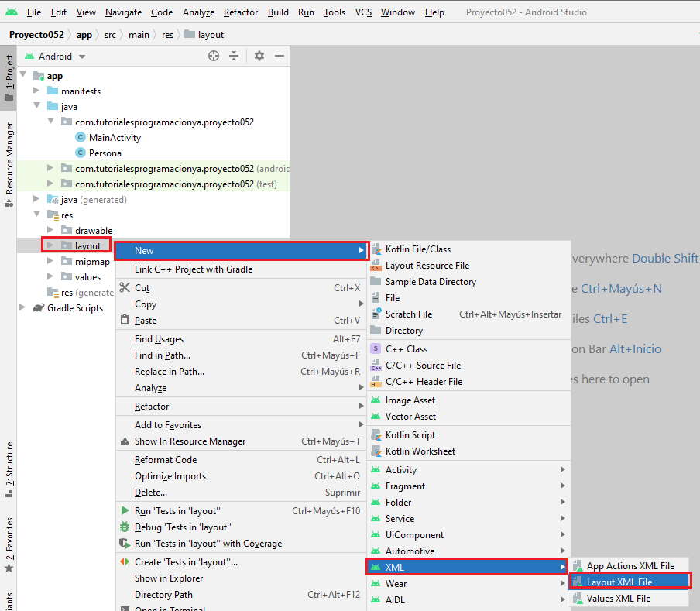Click the Image Asset android icon

pos(376,400)
